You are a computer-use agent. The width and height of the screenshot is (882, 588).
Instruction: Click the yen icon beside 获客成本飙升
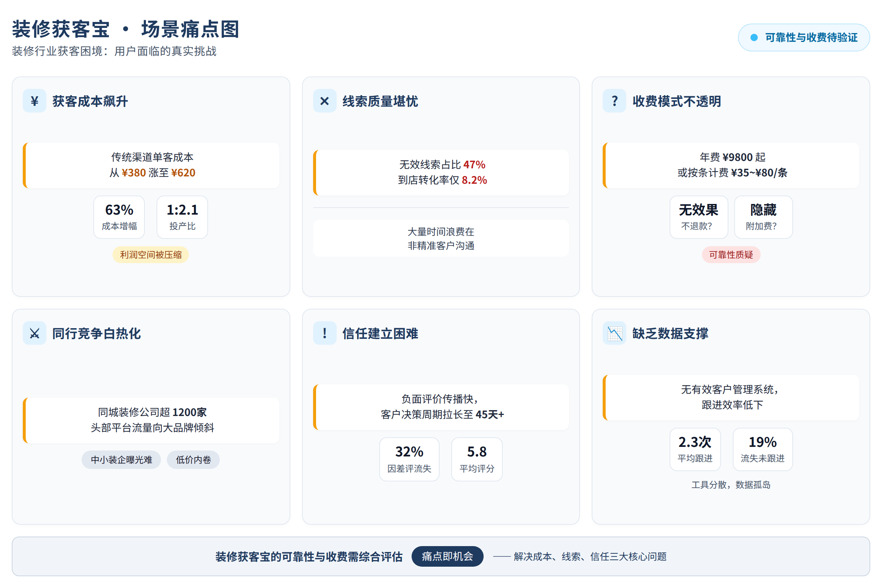tap(35, 101)
